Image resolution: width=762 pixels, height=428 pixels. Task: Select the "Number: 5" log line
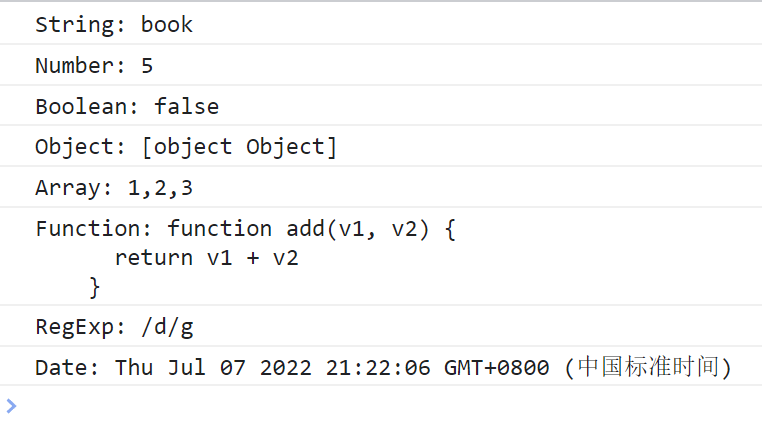point(94,66)
